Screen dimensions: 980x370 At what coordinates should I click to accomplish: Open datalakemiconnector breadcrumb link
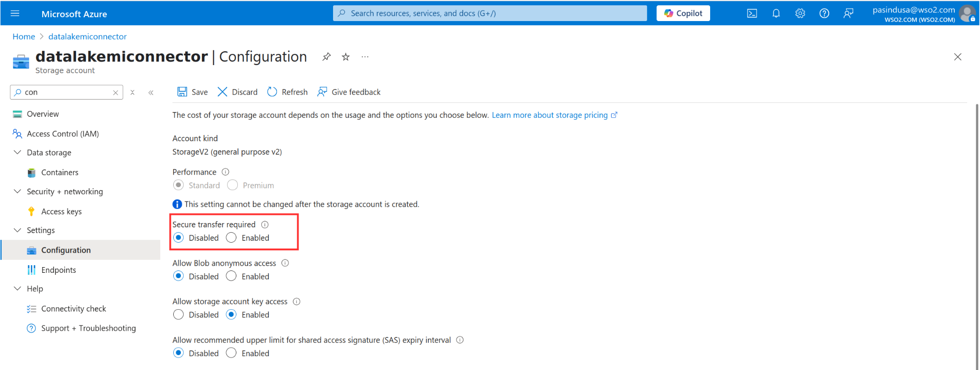88,36
